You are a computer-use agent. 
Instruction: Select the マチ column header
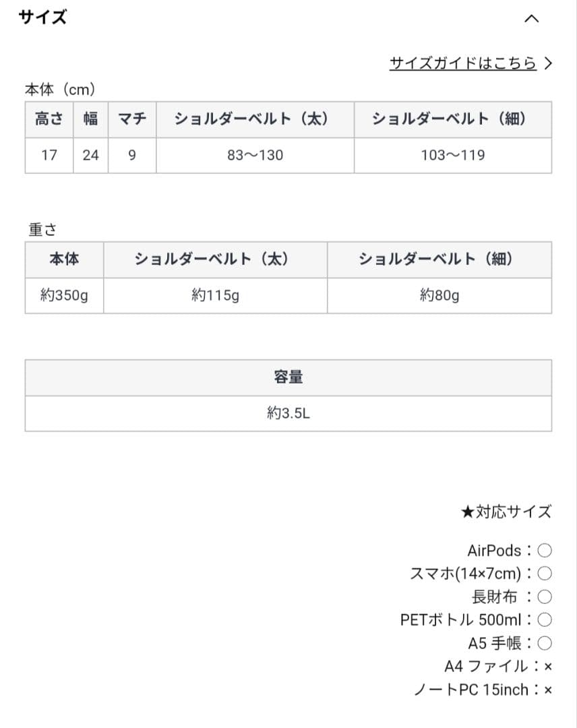click(x=132, y=119)
